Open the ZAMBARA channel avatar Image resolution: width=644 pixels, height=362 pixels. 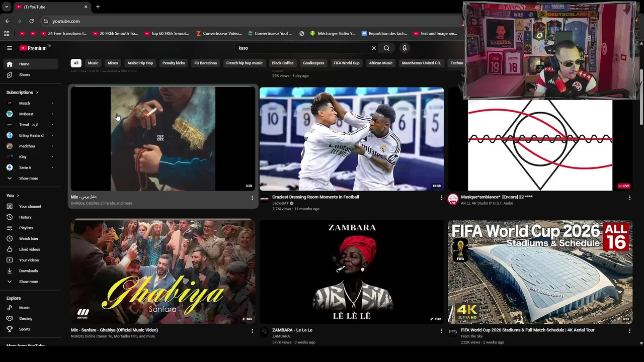[265, 332]
